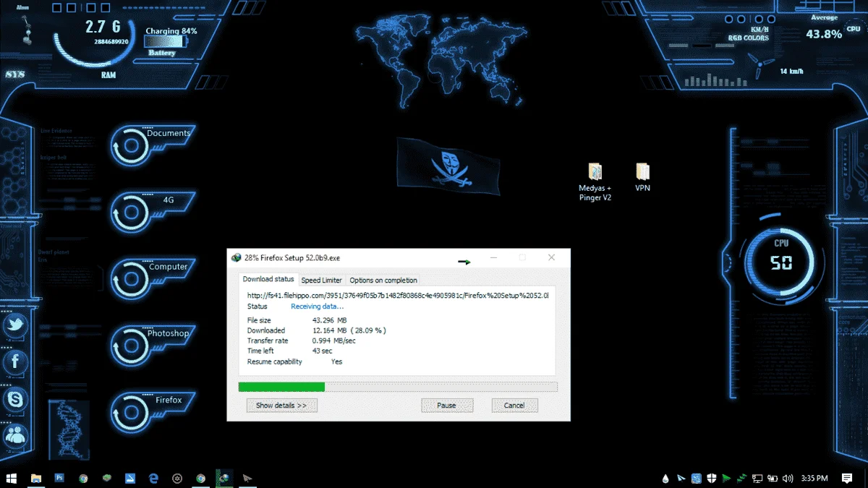Viewport: 868px width, 488px height.
Task: Open the contacts people sidebar icon
Action: coord(15,435)
